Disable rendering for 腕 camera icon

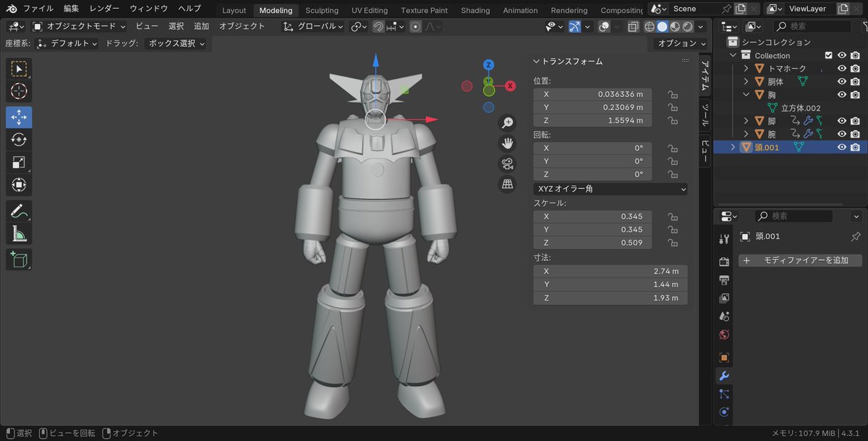[855, 134]
